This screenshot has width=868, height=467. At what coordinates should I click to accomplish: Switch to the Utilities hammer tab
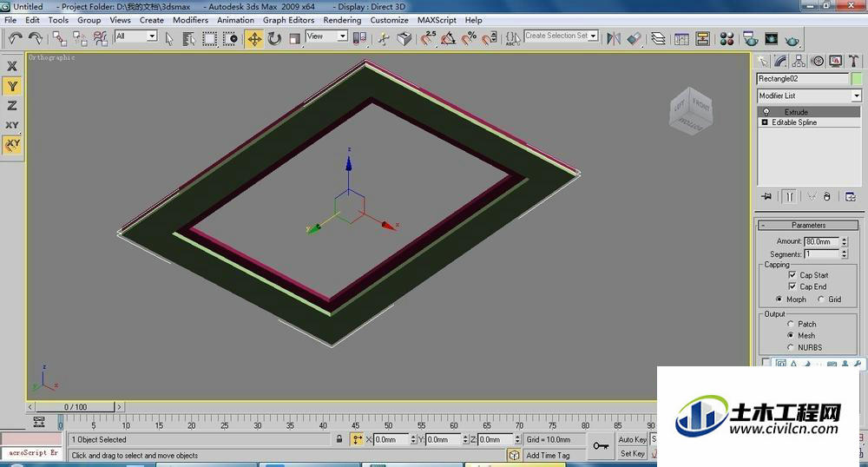853,61
